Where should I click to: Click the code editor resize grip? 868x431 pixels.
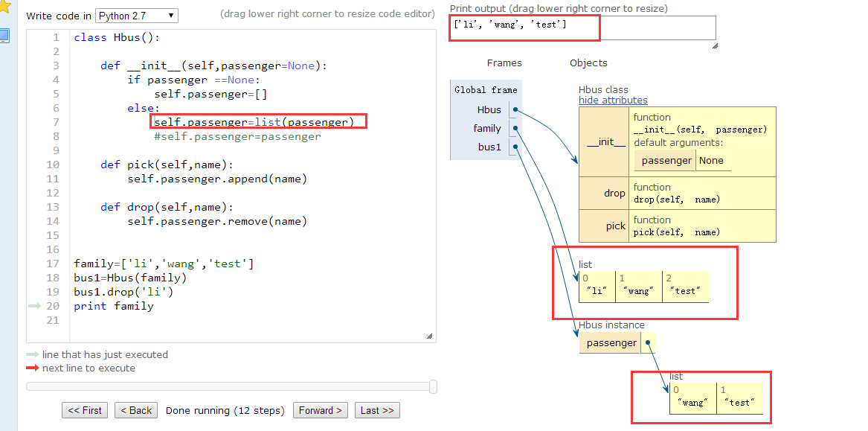coord(430,336)
